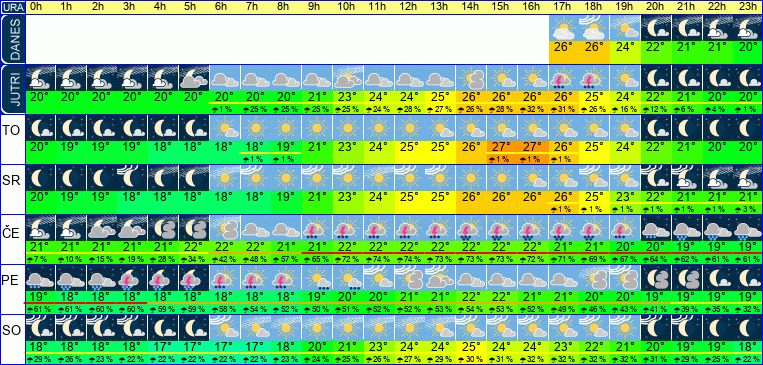Click the DANES 17h partly cloudy sun icon
The width and height of the screenshot is (763, 365).
point(564,28)
